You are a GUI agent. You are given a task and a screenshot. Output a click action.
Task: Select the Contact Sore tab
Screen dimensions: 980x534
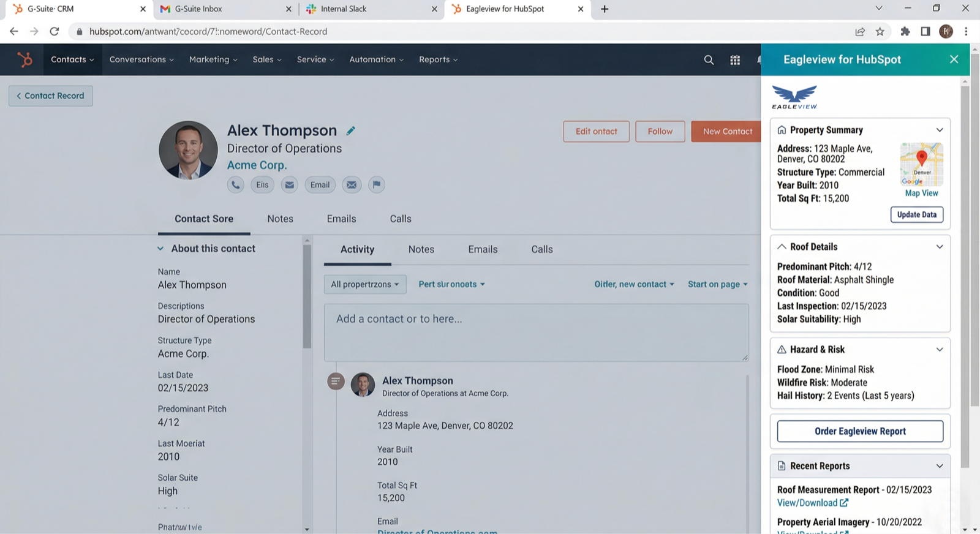click(204, 219)
